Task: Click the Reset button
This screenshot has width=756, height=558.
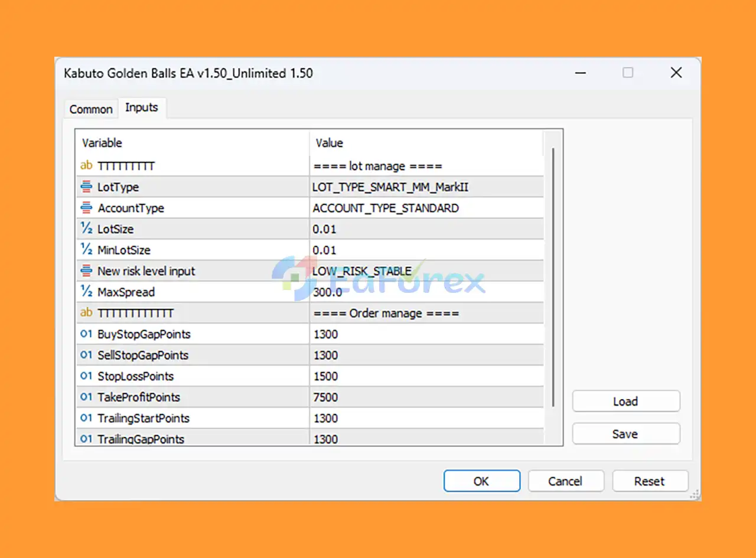Action: tap(650, 481)
